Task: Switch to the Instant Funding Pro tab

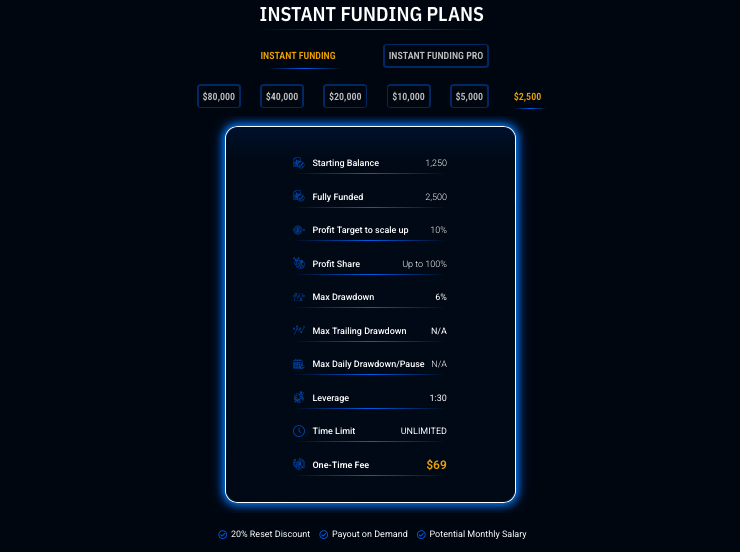Action: tap(436, 56)
